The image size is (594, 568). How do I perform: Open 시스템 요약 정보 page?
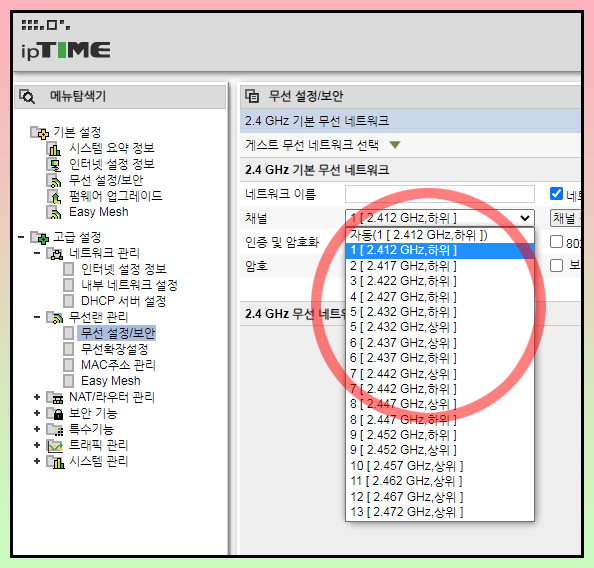point(112,148)
